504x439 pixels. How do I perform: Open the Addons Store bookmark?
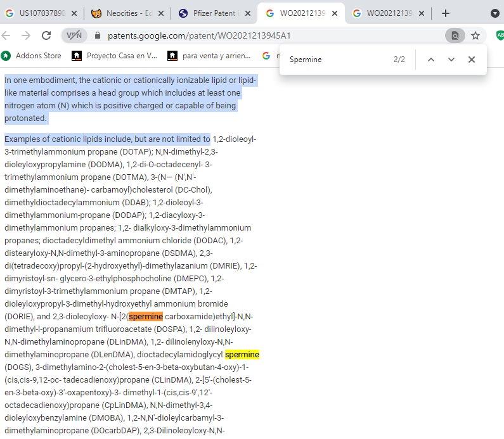click(x=32, y=56)
